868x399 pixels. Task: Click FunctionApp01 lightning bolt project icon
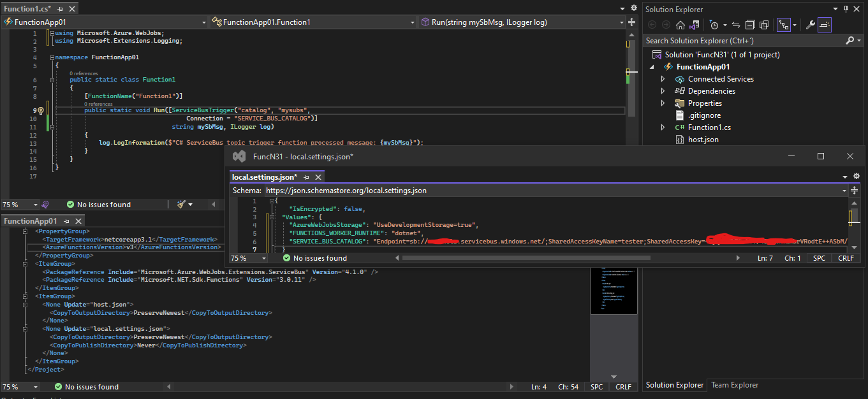668,67
